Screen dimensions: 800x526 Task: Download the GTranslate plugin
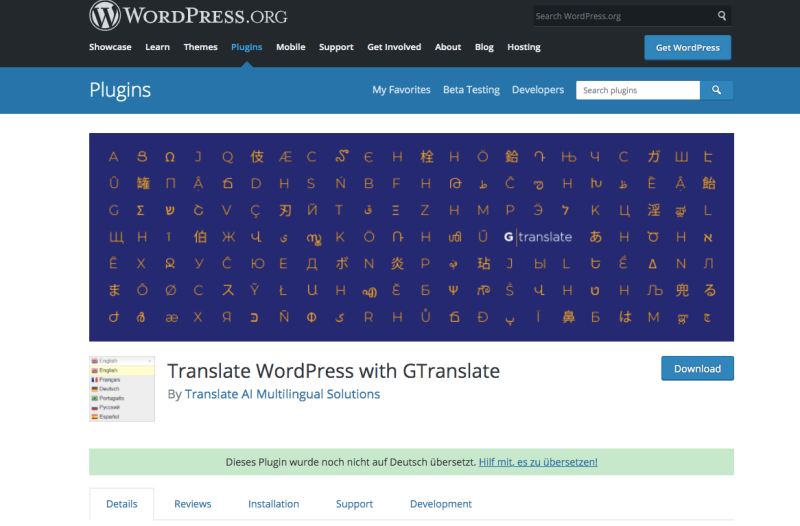tap(697, 368)
